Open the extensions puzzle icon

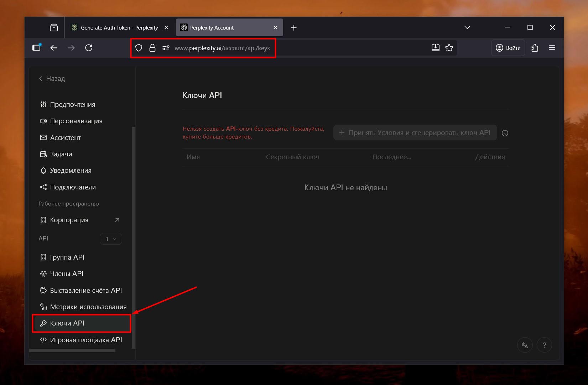click(535, 48)
